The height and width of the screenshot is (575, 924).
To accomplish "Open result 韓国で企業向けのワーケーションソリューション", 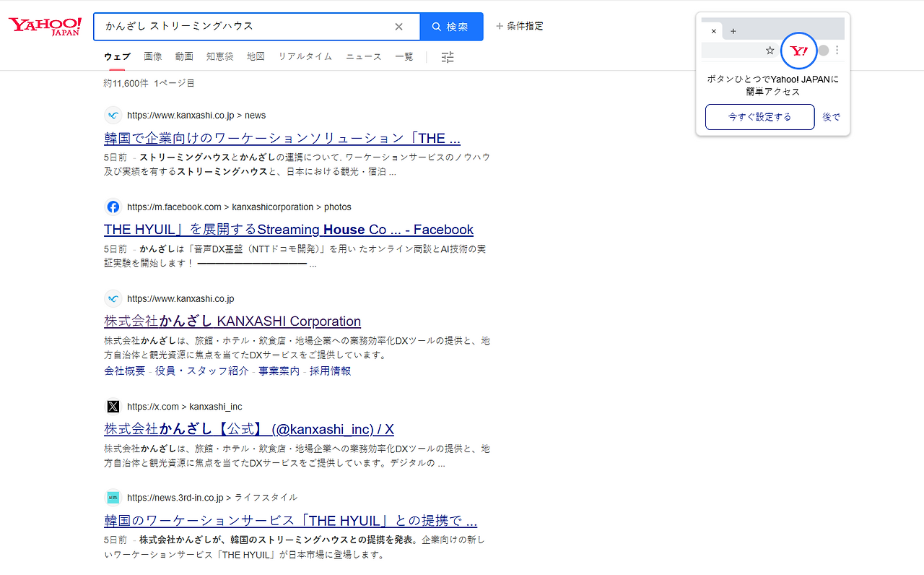I will tap(282, 139).
